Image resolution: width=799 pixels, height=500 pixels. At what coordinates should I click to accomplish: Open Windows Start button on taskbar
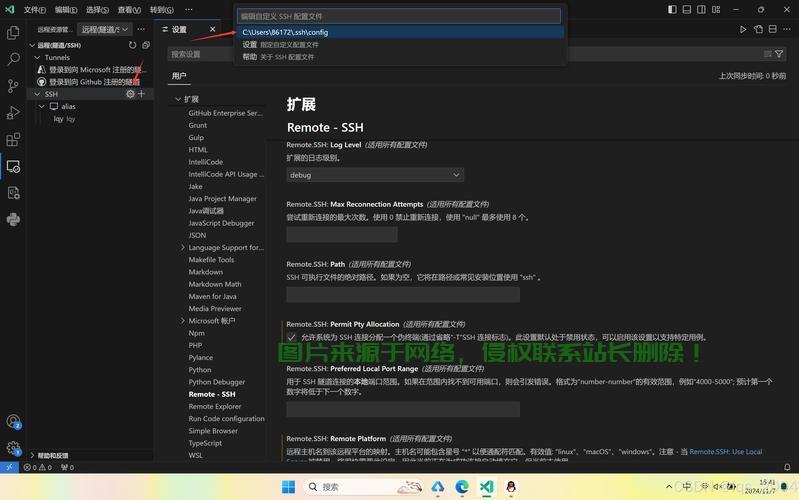click(x=288, y=487)
